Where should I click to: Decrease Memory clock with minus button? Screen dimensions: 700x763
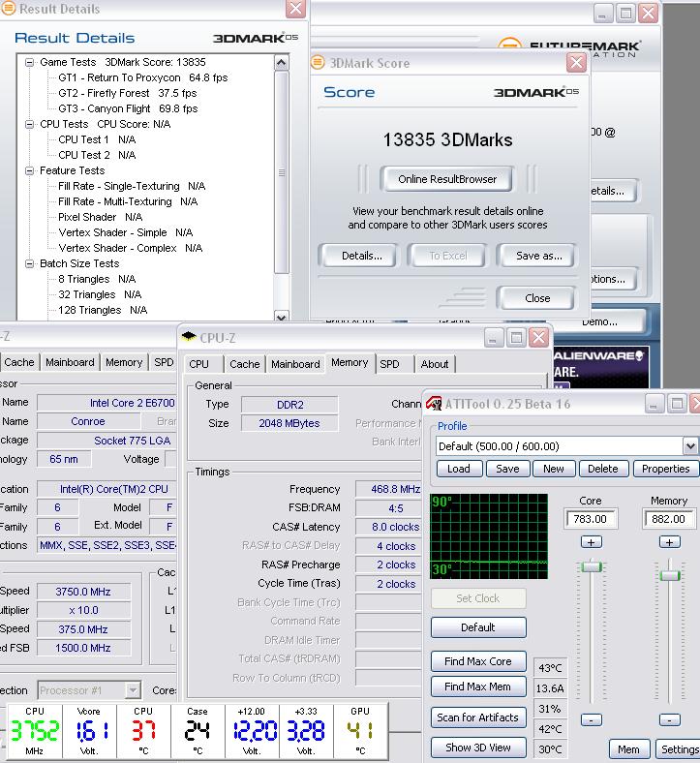(x=669, y=719)
